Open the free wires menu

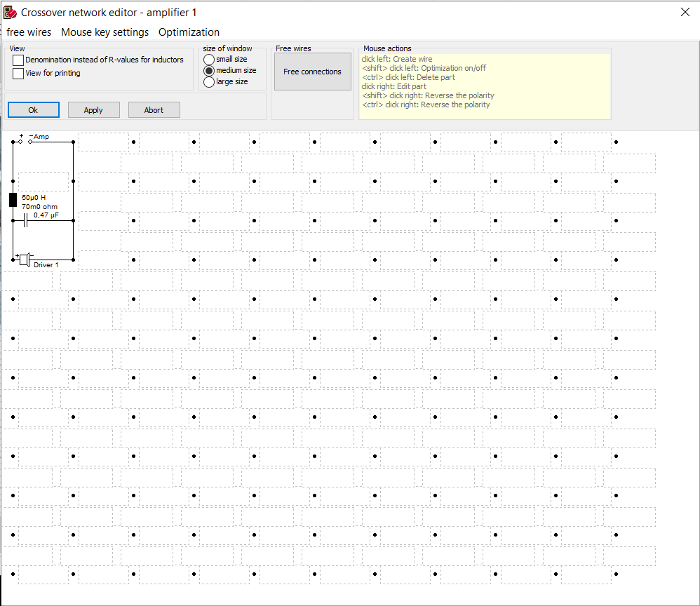tap(29, 32)
